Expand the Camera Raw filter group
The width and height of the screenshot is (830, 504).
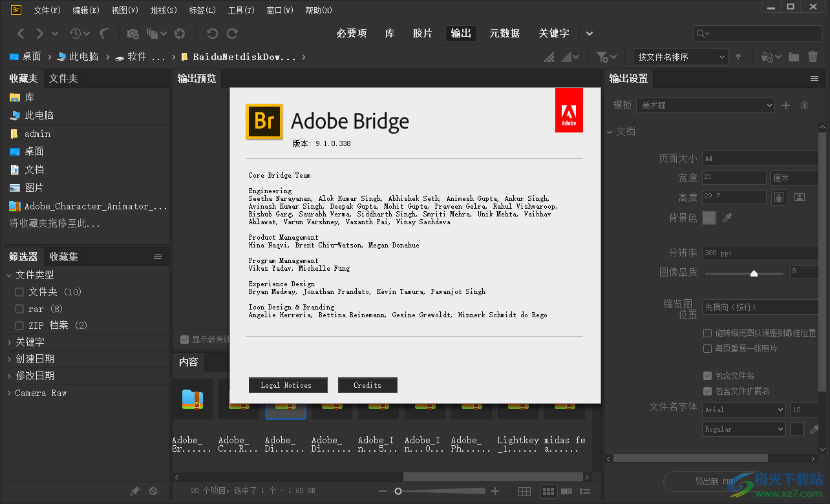pyautogui.click(x=9, y=393)
